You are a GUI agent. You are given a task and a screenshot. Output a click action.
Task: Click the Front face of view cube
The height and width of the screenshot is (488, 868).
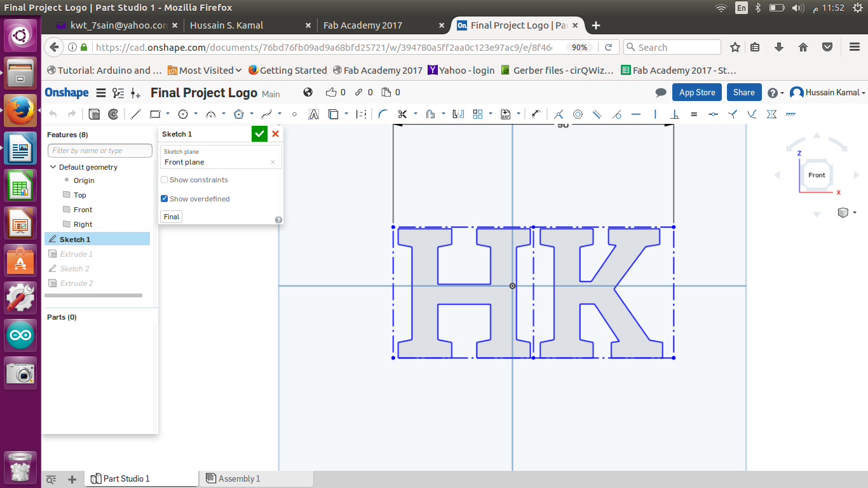[x=817, y=175]
